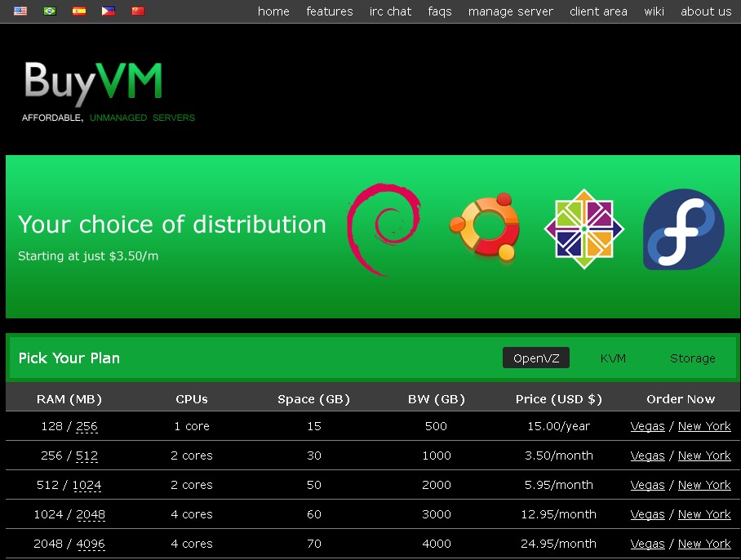
Task: Order the 24.95/month plan in New York
Action: [704, 544]
